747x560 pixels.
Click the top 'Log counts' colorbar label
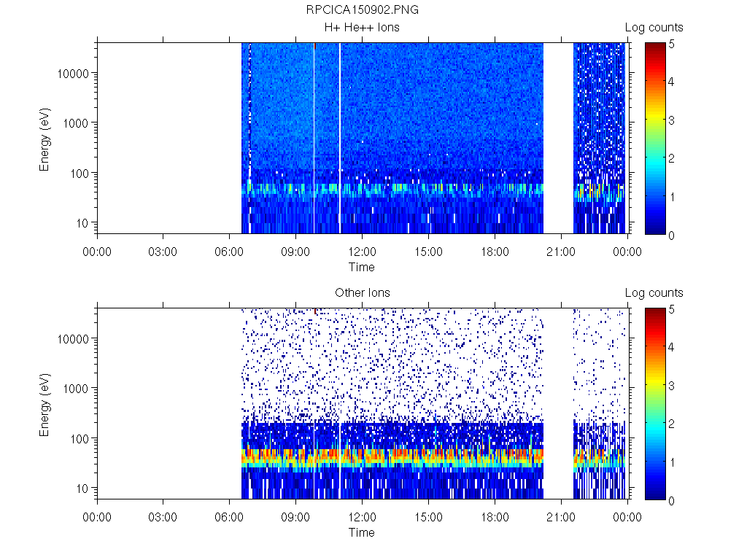pyautogui.click(x=654, y=28)
